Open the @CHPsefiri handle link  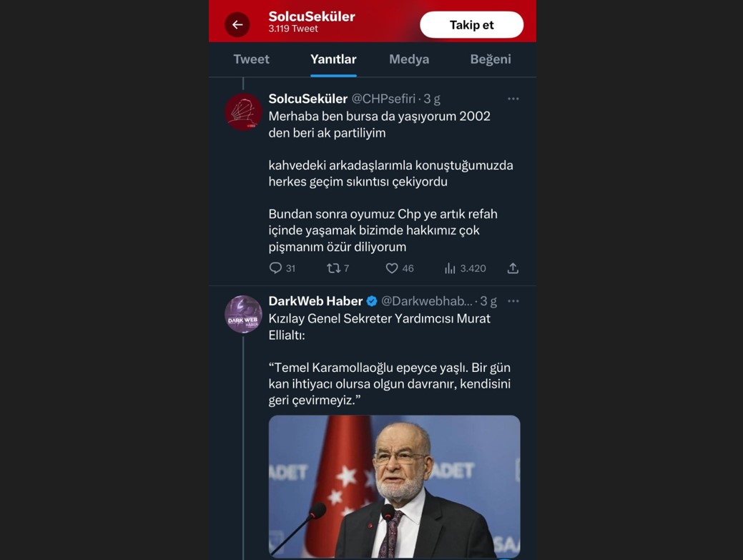pos(383,99)
